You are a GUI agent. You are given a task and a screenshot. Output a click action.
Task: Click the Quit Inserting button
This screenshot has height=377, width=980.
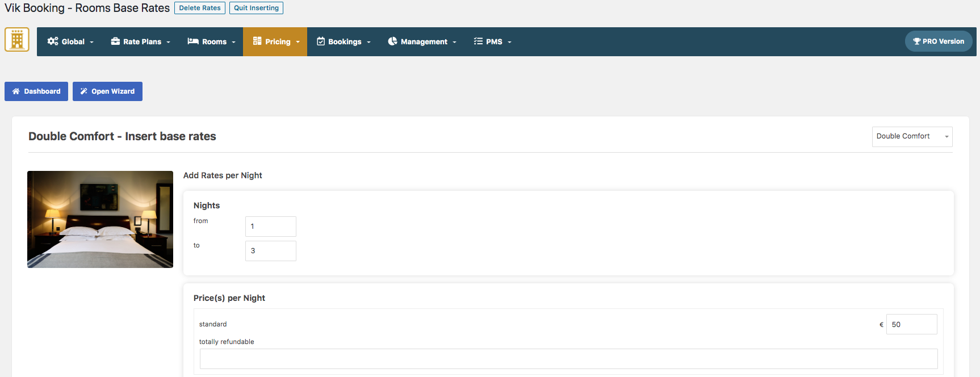256,8
